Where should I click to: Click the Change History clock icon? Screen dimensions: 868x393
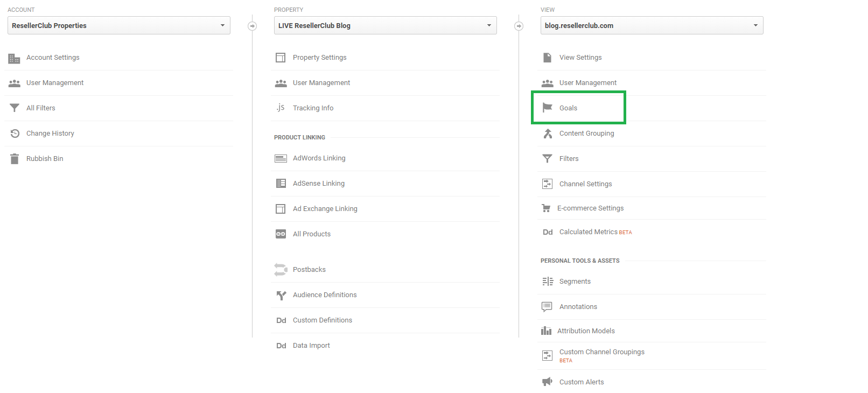pos(15,134)
